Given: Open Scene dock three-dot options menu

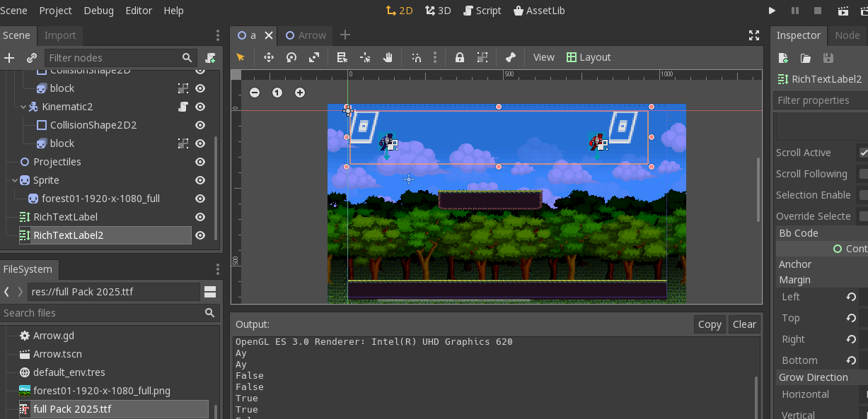Looking at the screenshot, I should 218,35.
